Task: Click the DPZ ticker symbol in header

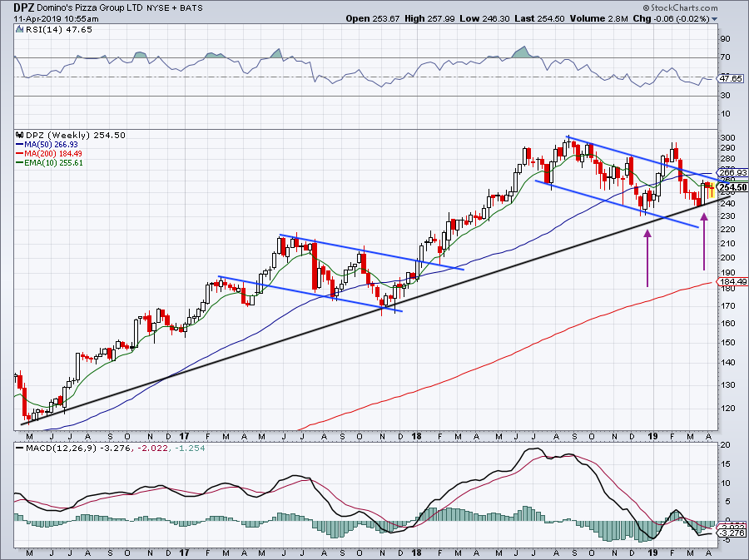Action: [23, 7]
